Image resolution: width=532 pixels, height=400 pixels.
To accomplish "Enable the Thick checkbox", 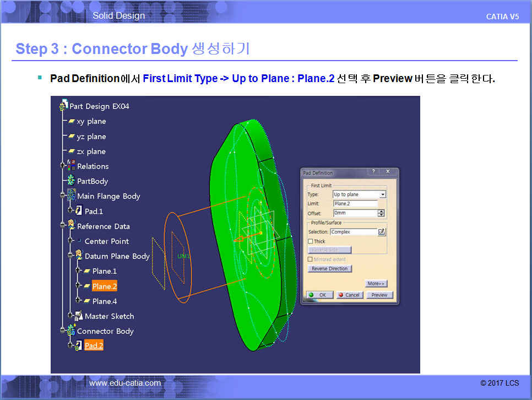I will (311, 241).
